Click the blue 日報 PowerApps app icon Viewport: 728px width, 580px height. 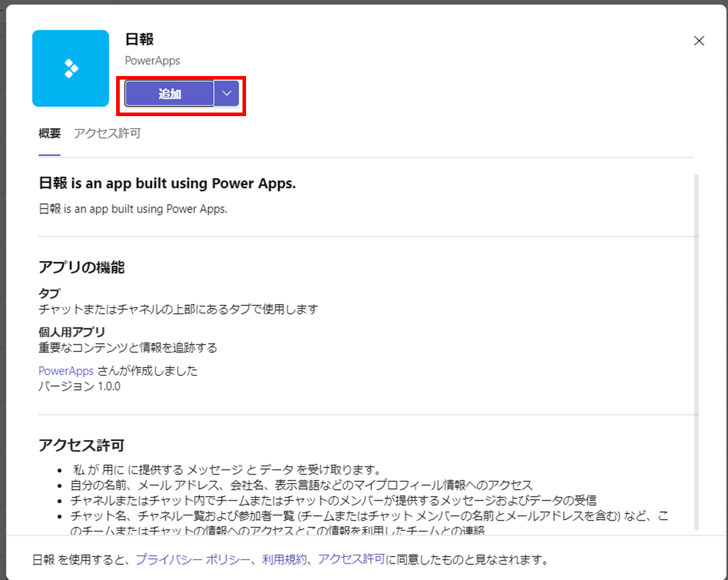tap(71, 68)
